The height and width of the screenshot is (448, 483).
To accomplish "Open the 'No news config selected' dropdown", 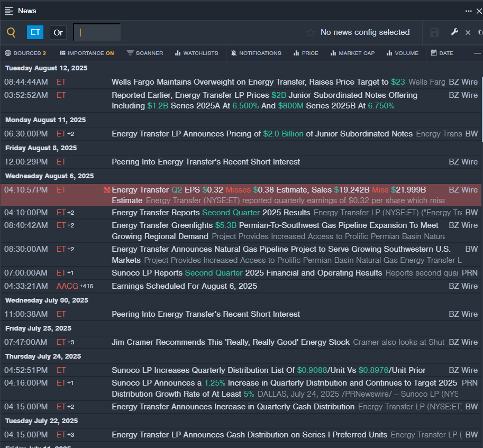I will point(365,32).
